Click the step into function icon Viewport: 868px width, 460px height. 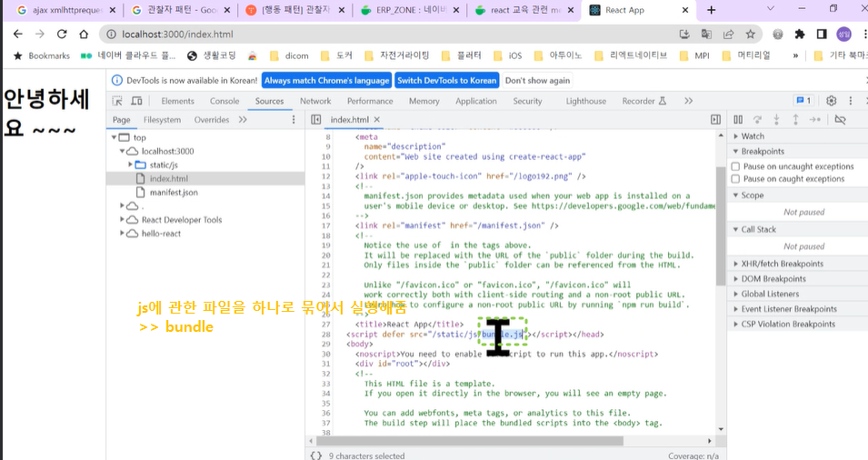(x=777, y=120)
